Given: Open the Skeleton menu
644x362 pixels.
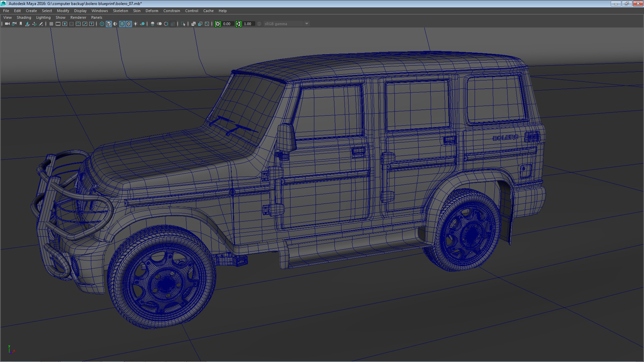Looking at the screenshot, I should tap(120, 11).
